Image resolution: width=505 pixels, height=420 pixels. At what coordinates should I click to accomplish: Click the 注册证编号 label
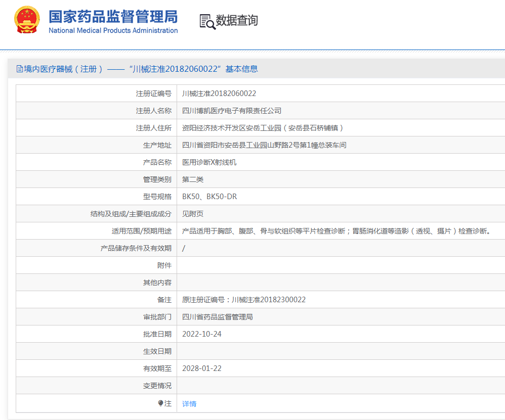pyautogui.click(x=154, y=94)
